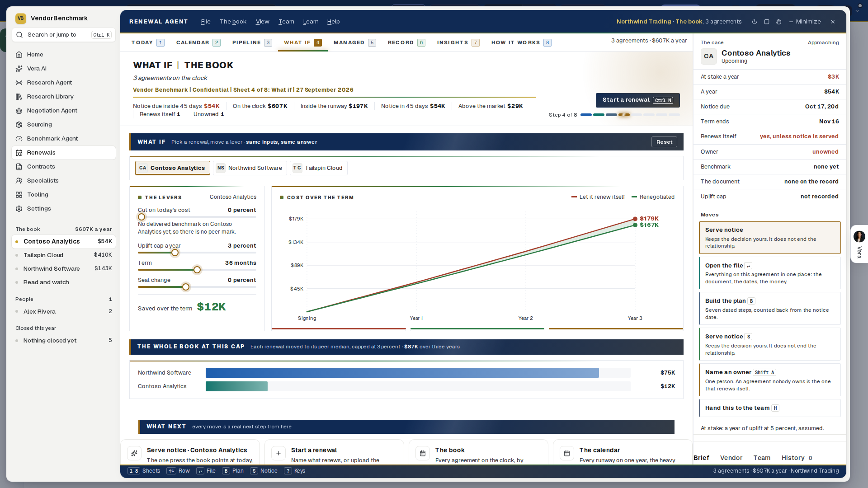
Task: Focus the Search or jump to field
Action: click(64, 35)
